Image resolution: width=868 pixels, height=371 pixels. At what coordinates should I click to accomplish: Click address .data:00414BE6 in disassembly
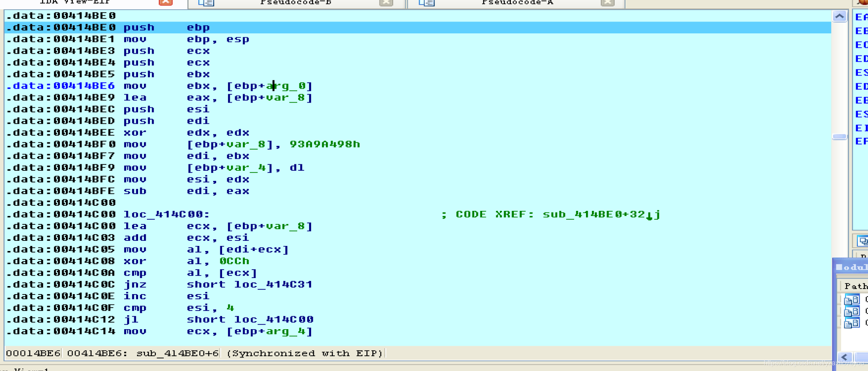60,86
